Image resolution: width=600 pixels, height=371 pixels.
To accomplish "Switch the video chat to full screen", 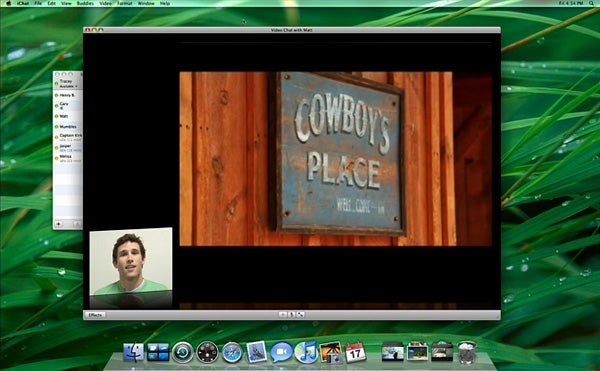I will click(x=300, y=315).
